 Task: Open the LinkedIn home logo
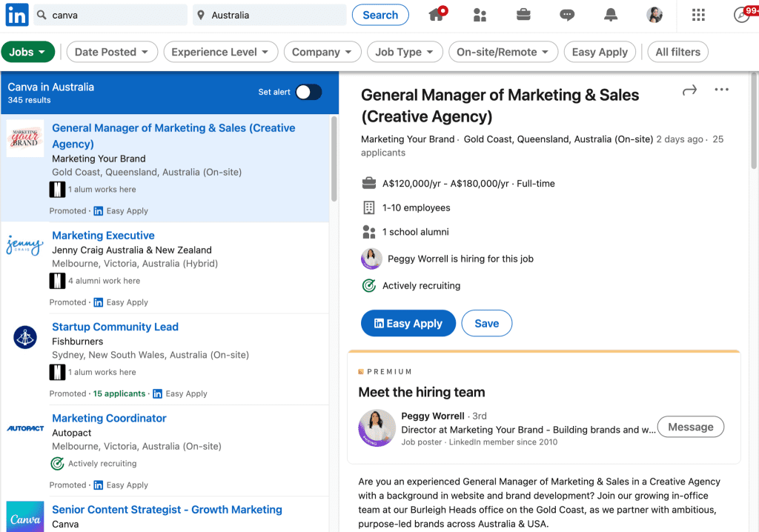17,15
